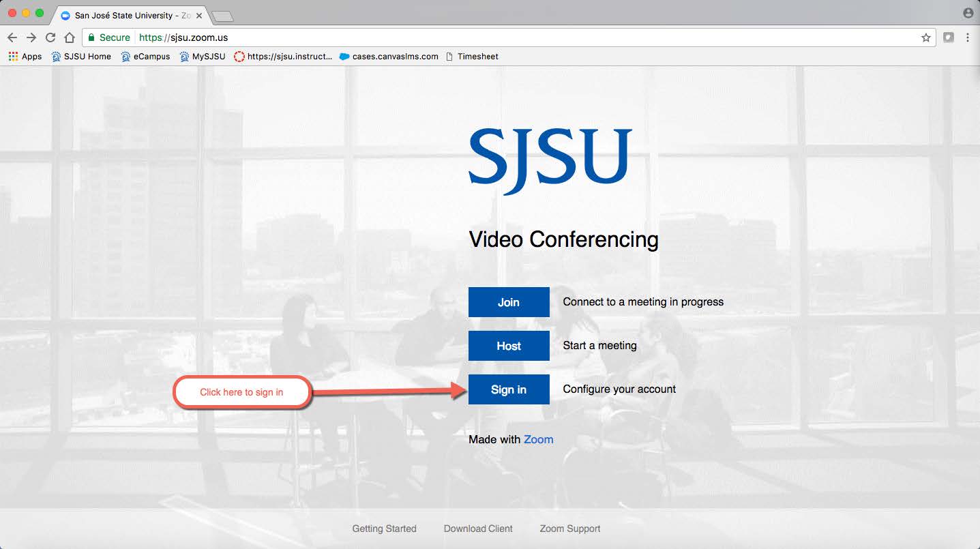Click the blue Sign in button
The image size is (980, 549).
[x=509, y=389]
